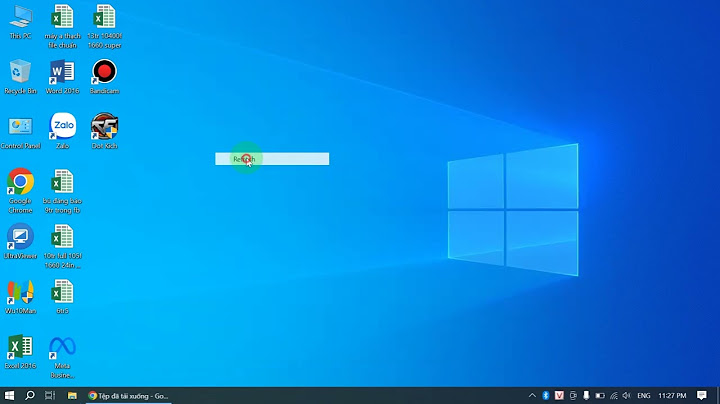This screenshot has width=720, height=404.
Task: Select the '10tr full 1050 1660 24in' Excel file
Action: 62,247
